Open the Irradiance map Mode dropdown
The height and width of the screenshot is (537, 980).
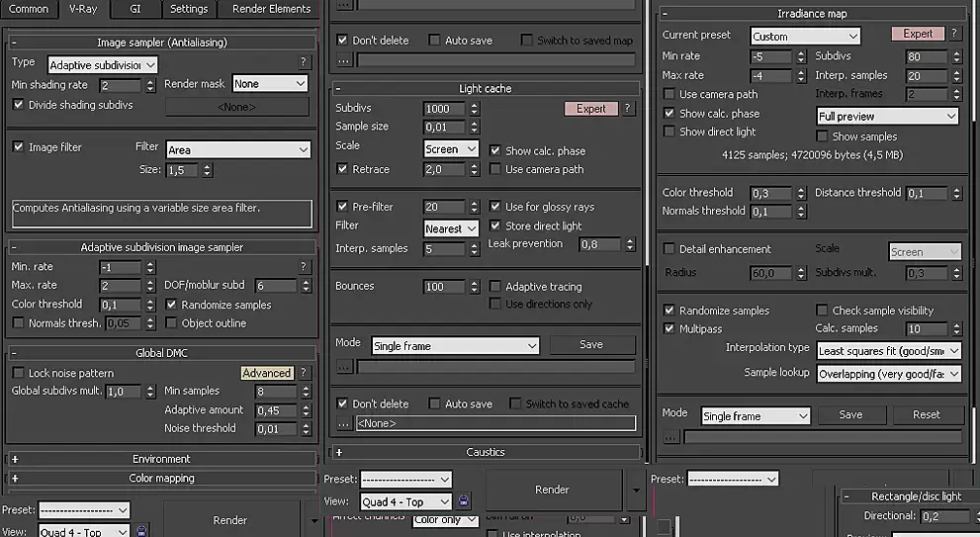point(756,415)
